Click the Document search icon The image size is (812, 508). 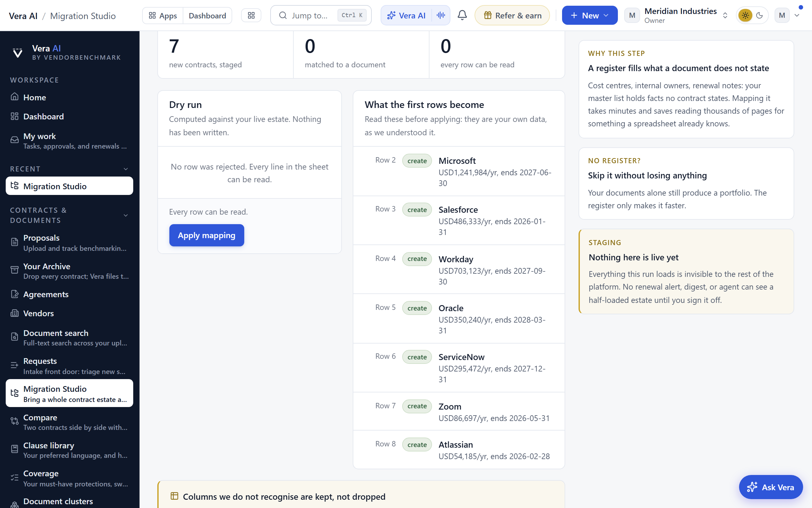point(14,337)
